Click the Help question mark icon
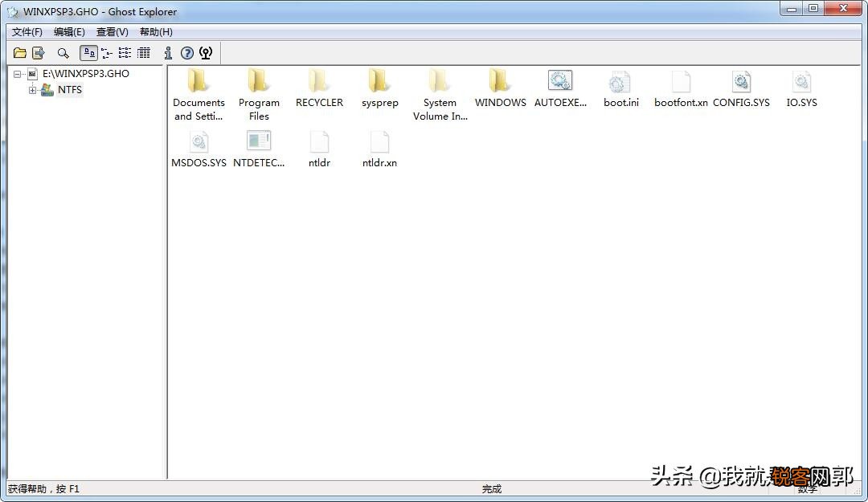The image size is (868, 502). pos(187,53)
